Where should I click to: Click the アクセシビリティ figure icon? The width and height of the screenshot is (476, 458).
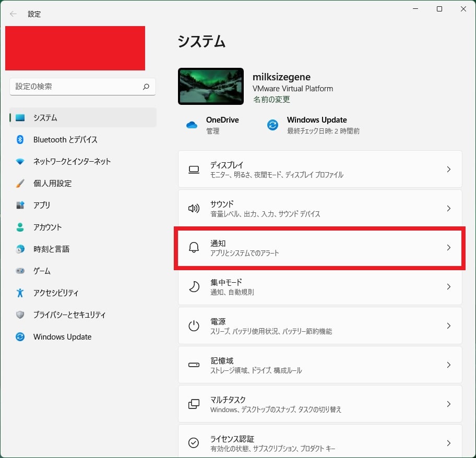[x=20, y=293]
